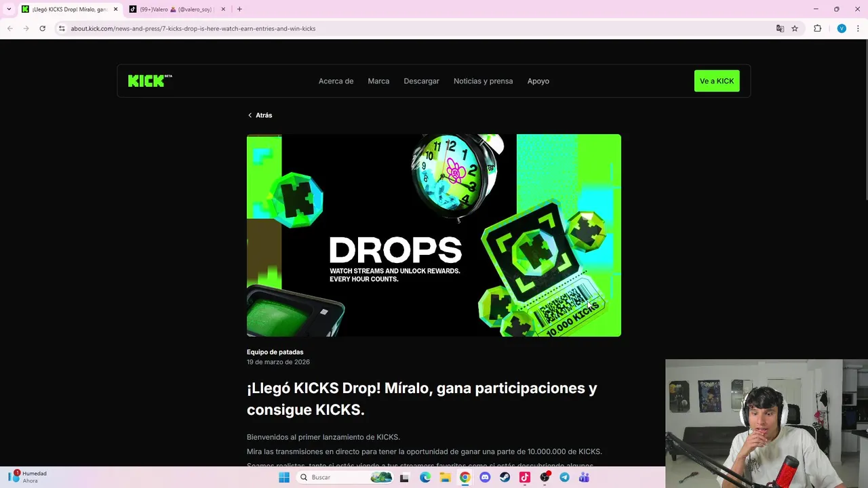Click the browser forward arrow
Screen dimensions: 868x488
(26, 28)
